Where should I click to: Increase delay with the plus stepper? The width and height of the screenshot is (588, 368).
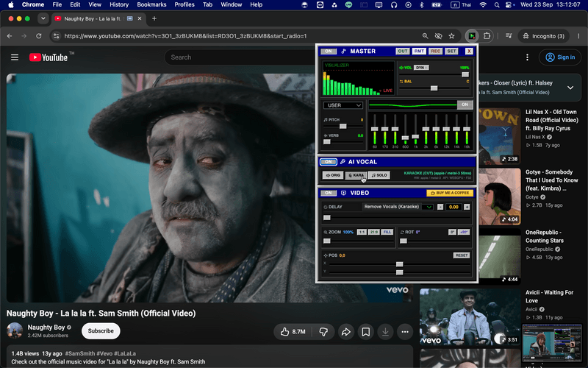(x=467, y=207)
